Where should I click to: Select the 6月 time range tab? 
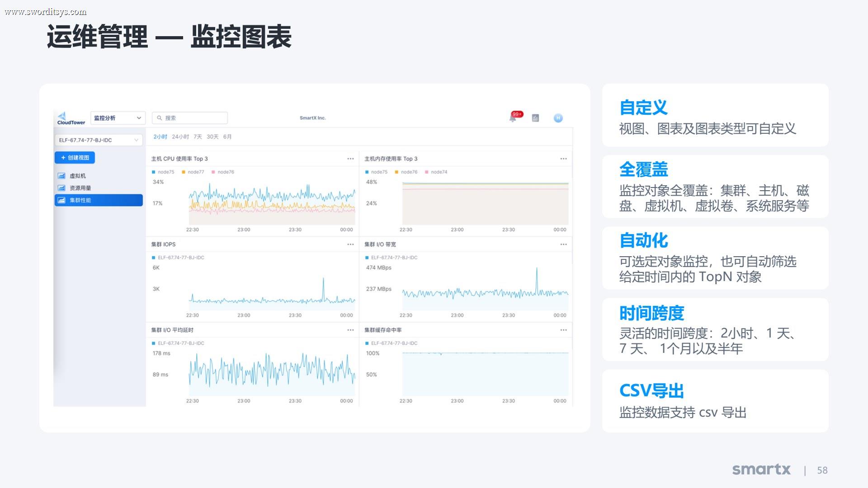point(227,137)
